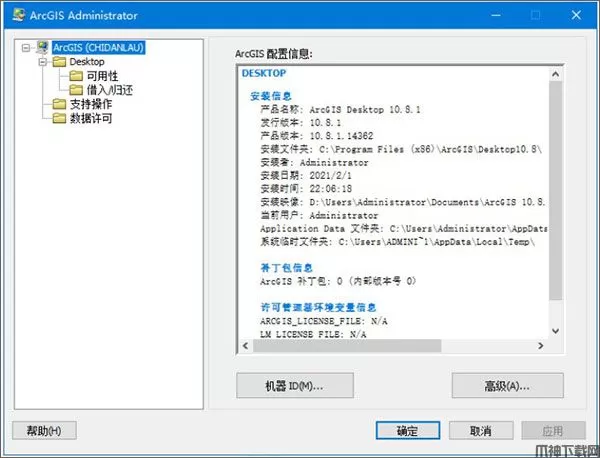Viewport: 600px width, 458px height.
Task: Select the Desktop tree item
Action: [x=87, y=62]
